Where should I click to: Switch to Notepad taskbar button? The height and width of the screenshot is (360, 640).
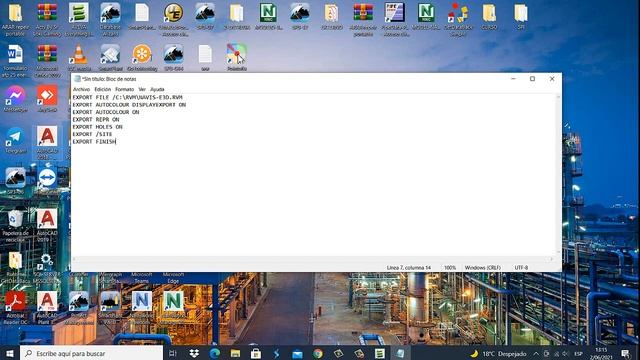(x=400, y=353)
